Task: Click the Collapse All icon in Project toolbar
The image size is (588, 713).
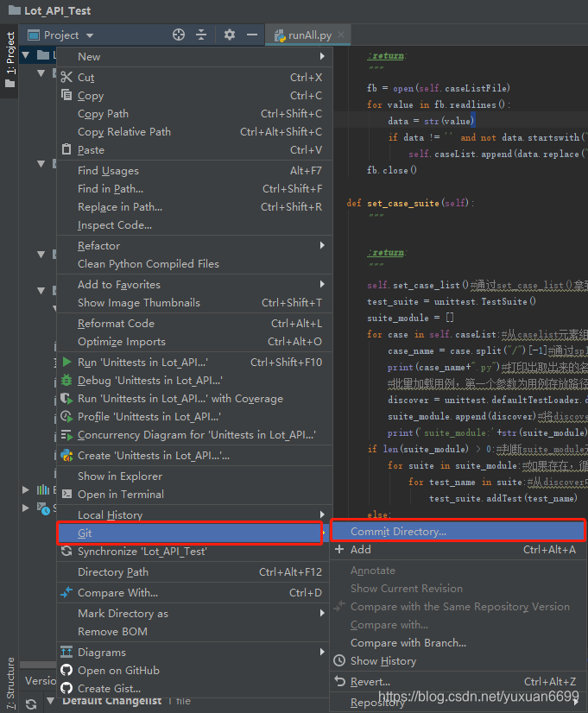Action: tap(201, 35)
